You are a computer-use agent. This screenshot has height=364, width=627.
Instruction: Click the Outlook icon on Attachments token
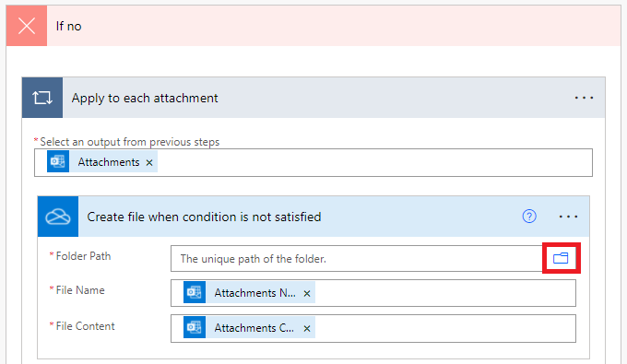[58, 161]
